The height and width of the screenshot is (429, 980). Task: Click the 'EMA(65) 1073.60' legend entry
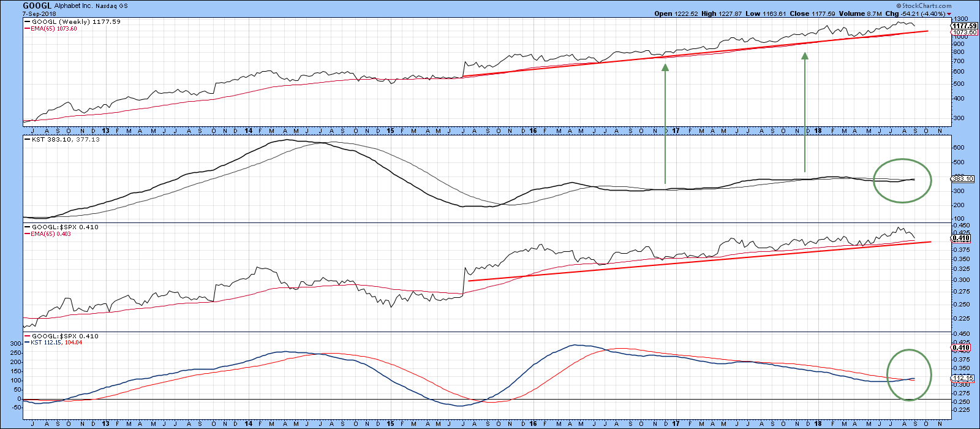click(x=50, y=28)
